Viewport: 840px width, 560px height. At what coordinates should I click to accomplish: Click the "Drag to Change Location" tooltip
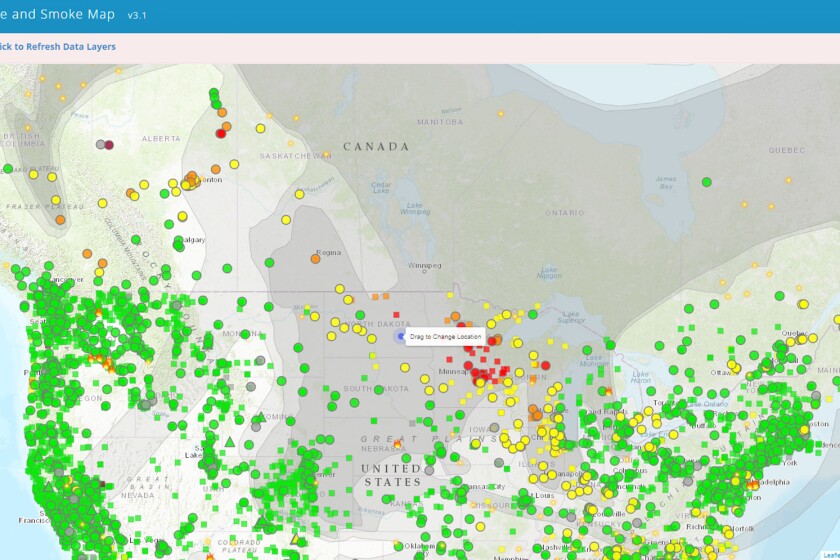pos(446,337)
